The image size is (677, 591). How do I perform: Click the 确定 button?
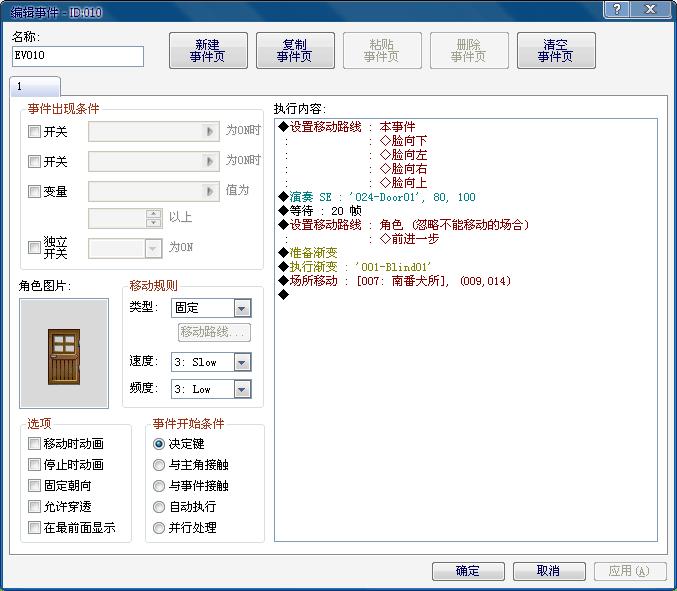[x=468, y=571]
